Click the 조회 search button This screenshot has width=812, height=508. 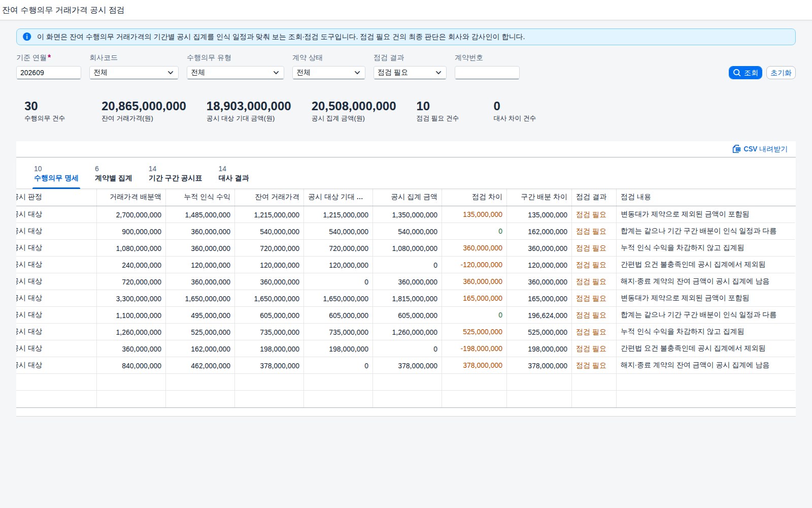[x=746, y=73]
